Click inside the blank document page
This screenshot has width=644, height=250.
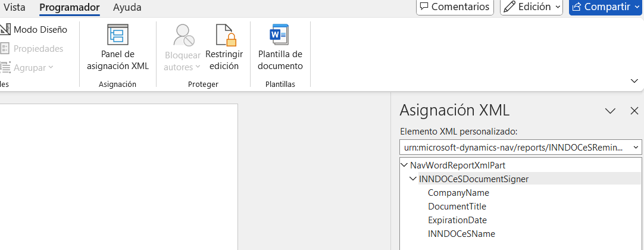point(118,177)
